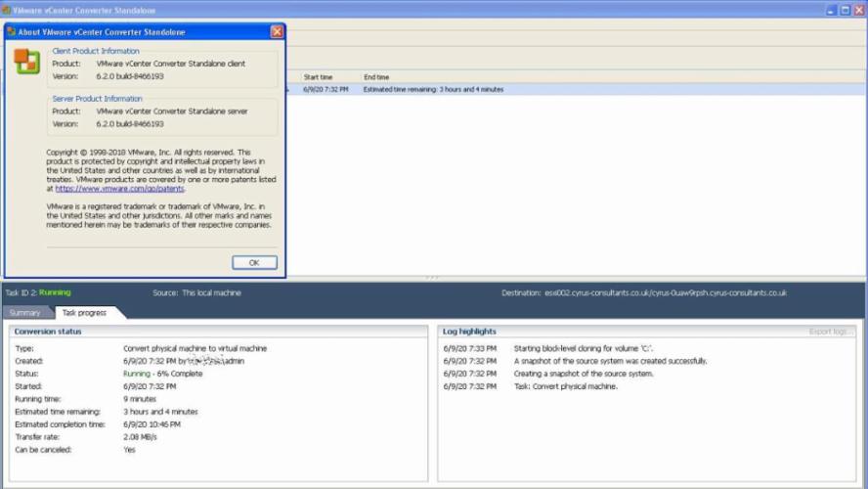Click log entry 'Creating a snapshot of the source system.'
The height and width of the screenshot is (489, 868).
[584, 374]
